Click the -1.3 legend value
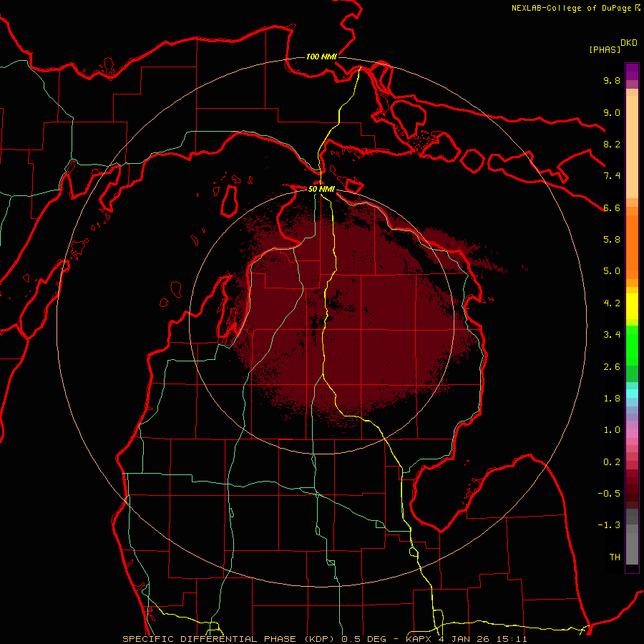The width and height of the screenshot is (644, 644). pos(609,525)
